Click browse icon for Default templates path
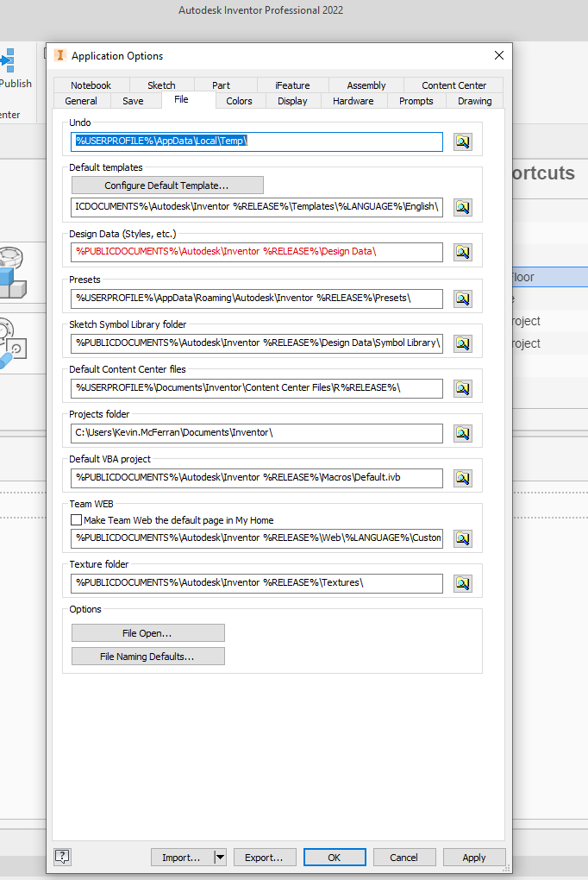Screen dimensions: 588x880 [x=463, y=207]
